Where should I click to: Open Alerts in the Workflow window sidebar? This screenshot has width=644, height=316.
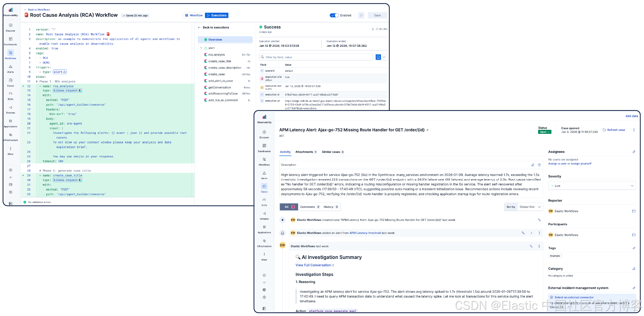11,69
